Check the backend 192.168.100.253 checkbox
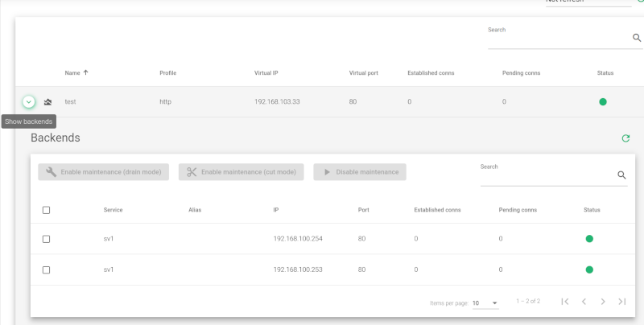 (47, 270)
